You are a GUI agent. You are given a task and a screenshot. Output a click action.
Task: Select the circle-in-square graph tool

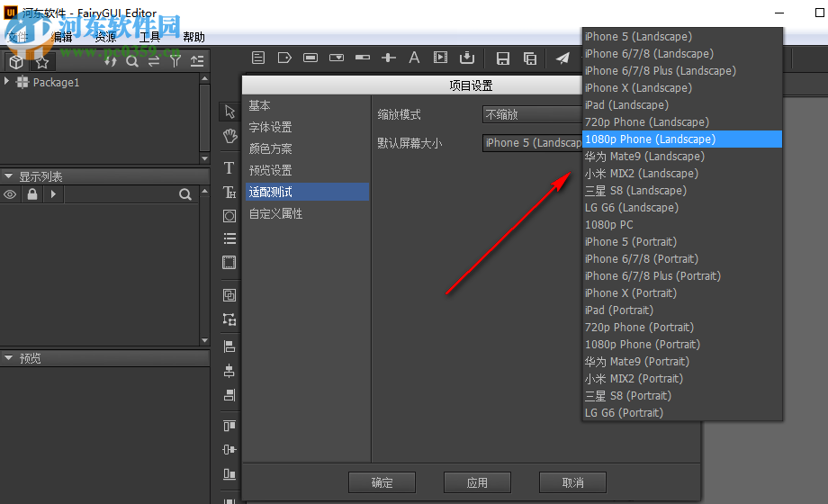point(229,215)
